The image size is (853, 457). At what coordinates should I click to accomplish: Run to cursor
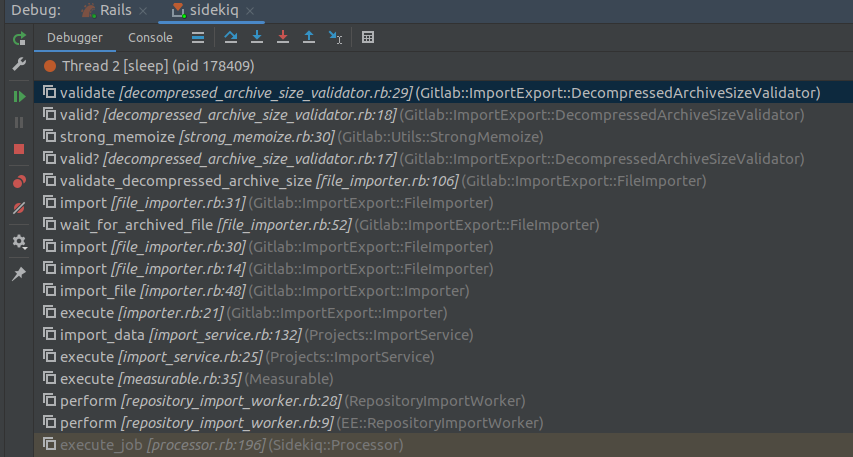click(x=335, y=37)
